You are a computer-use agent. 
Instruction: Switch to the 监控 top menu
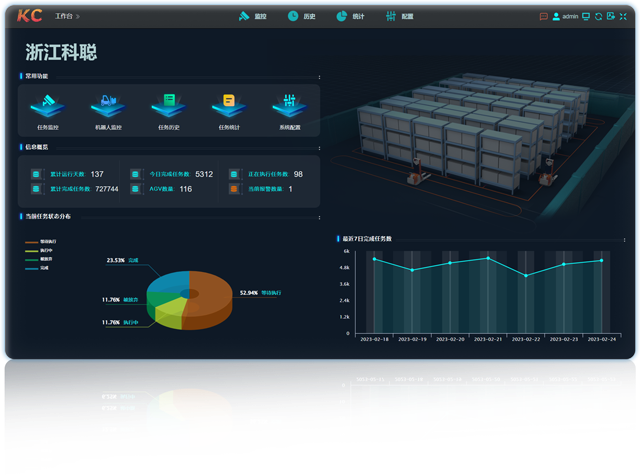coord(253,16)
